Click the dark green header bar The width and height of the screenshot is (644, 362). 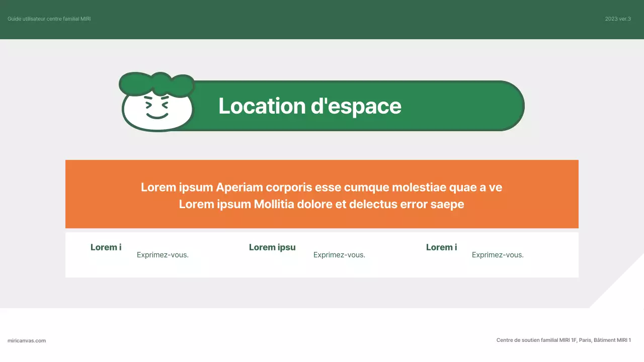322,20
